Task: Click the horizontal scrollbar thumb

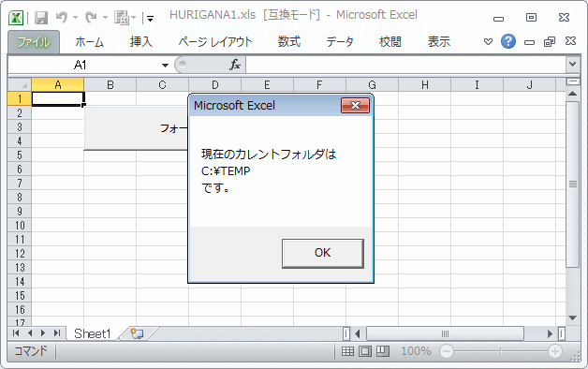Action: (445, 333)
